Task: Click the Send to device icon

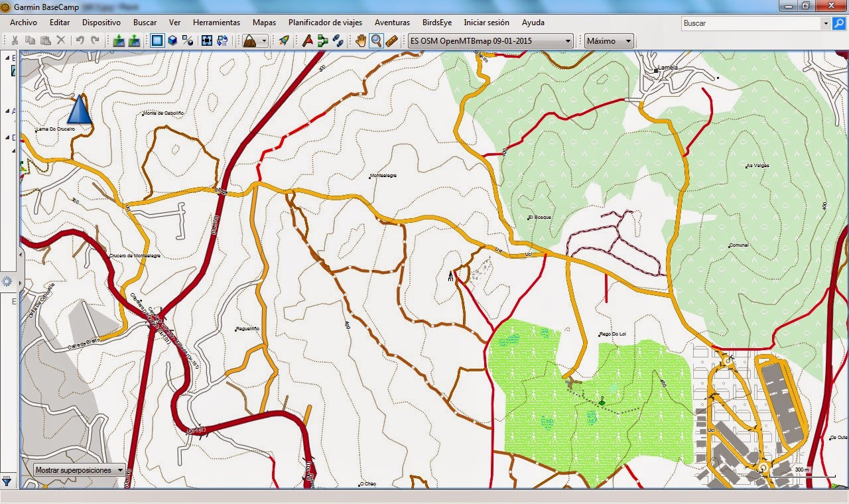Action: pyautogui.click(x=119, y=40)
